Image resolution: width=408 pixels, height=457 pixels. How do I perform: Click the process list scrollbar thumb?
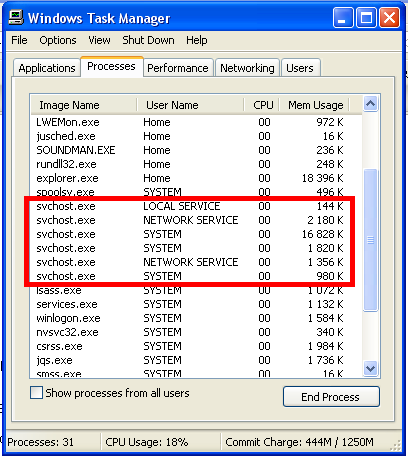click(370, 240)
